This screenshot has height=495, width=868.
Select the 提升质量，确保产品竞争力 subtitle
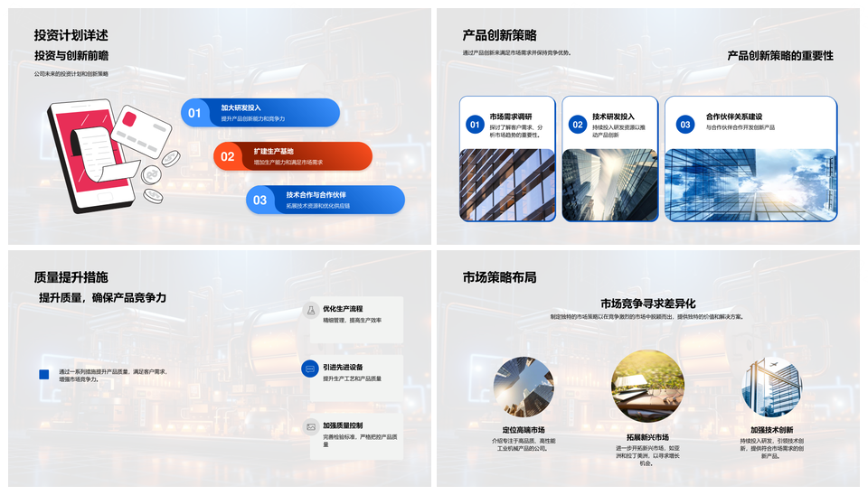click(x=102, y=297)
